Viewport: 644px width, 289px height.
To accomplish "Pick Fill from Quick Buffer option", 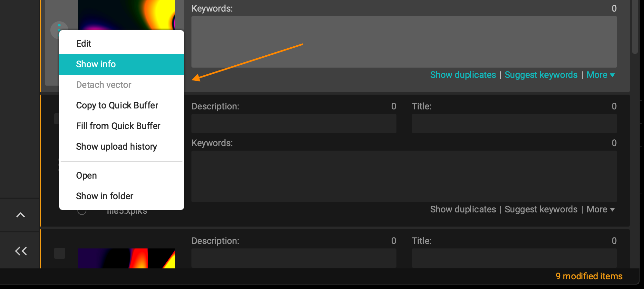I will (118, 126).
